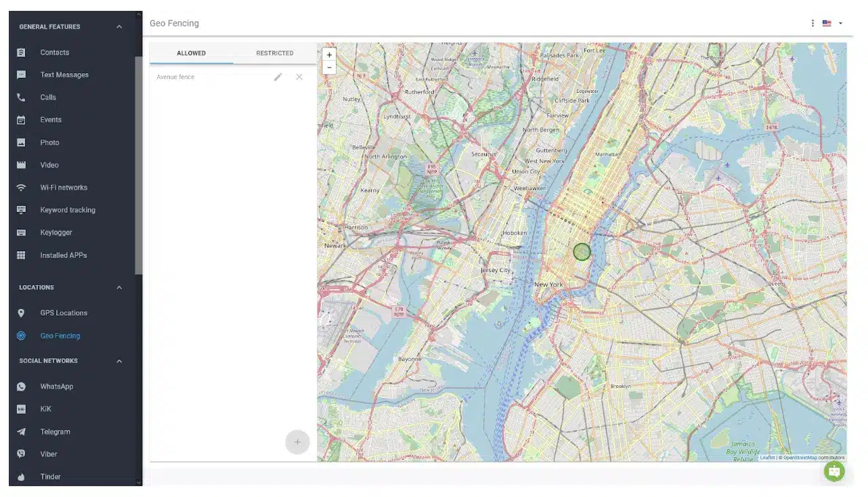Screen dimensions: 868x497
Task: Expand the language dropdown arrow
Action: click(x=841, y=23)
